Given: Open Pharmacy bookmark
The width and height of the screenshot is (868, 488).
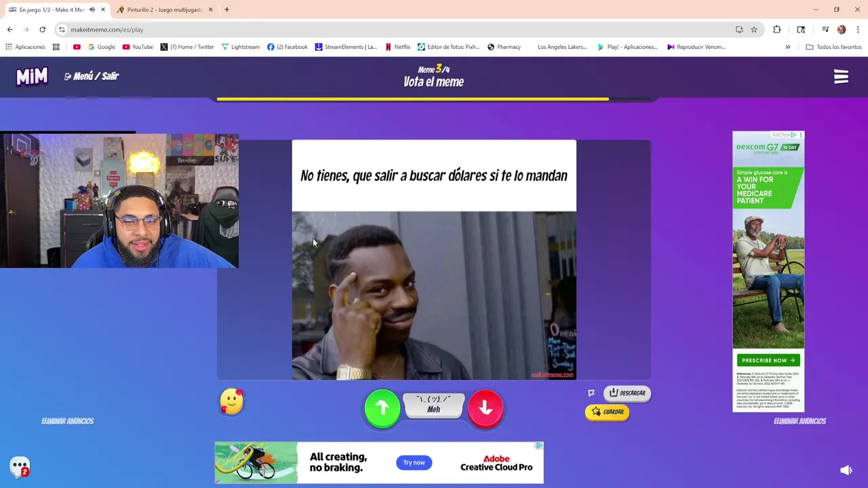Looking at the screenshot, I should click(x=504, y=47).
